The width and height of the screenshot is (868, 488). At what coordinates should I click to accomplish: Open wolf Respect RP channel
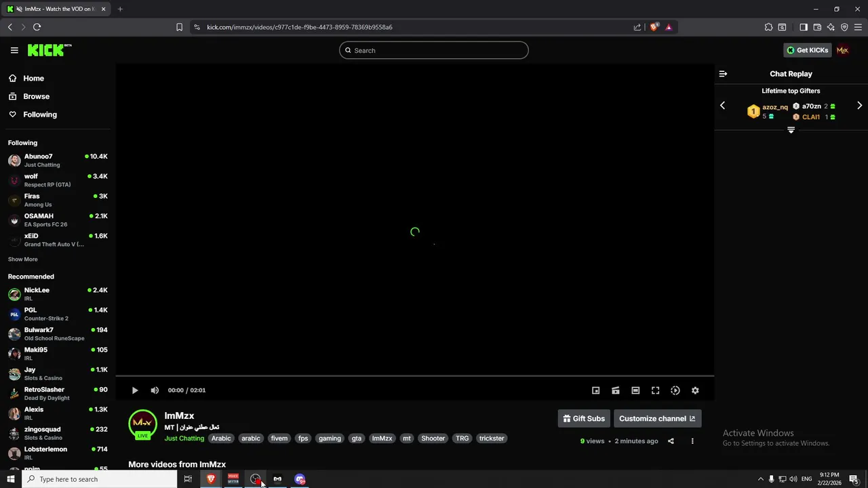click(58, 180)
